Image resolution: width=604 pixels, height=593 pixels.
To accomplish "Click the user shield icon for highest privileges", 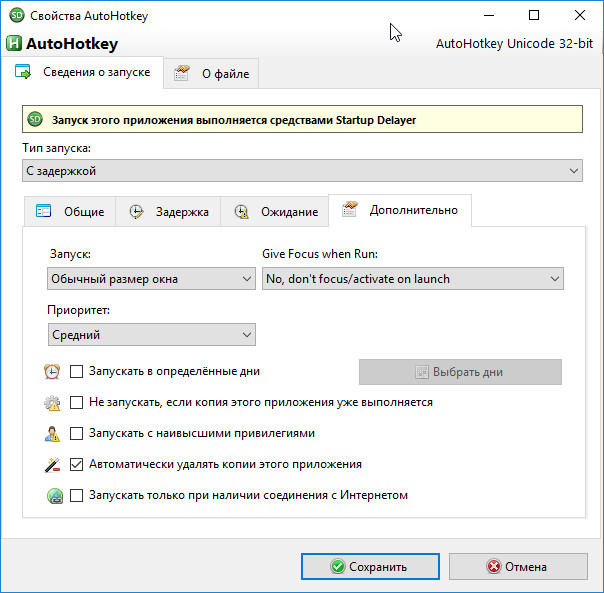I will pos(52,433).
